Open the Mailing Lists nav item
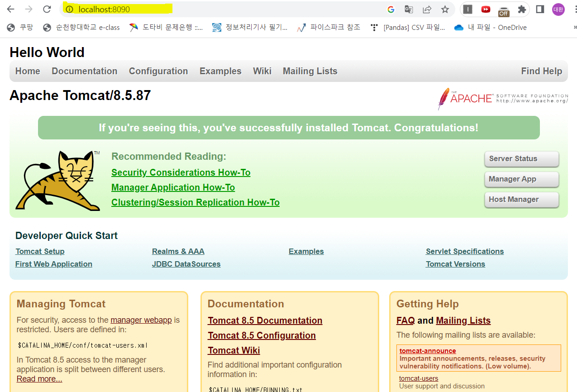577x392 pixels. (x=310, y=71)
